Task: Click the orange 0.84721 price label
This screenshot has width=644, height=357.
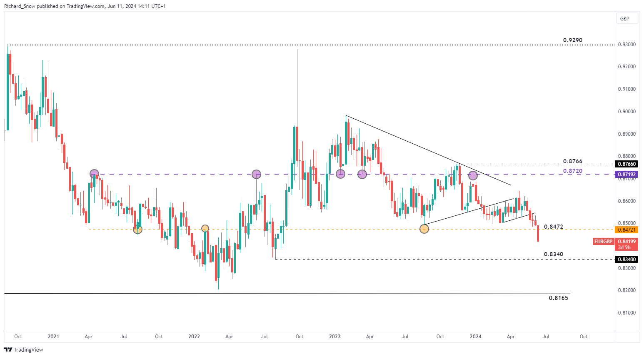Action: pyautogui.click(x=627, y=230)
